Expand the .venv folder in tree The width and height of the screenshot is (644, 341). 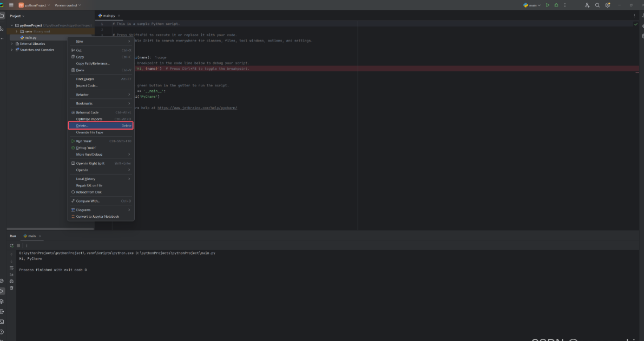tap(16, 31)
